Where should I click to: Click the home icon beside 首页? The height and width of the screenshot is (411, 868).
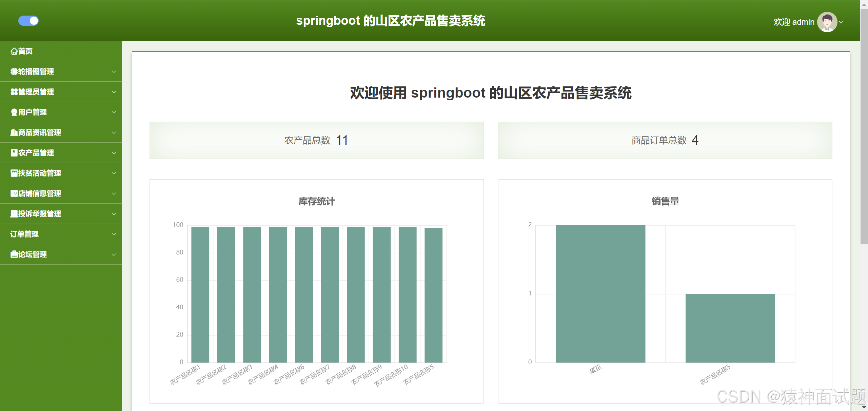14,51
